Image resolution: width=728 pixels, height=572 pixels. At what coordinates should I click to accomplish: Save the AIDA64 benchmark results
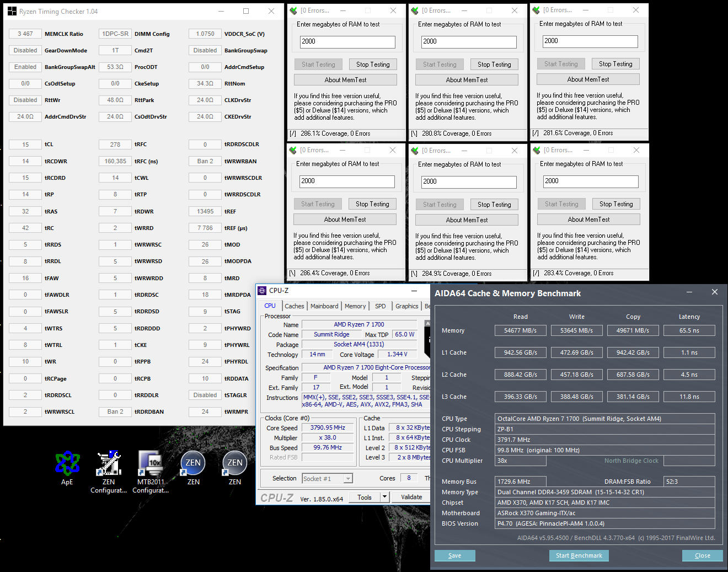coord(454,555)
